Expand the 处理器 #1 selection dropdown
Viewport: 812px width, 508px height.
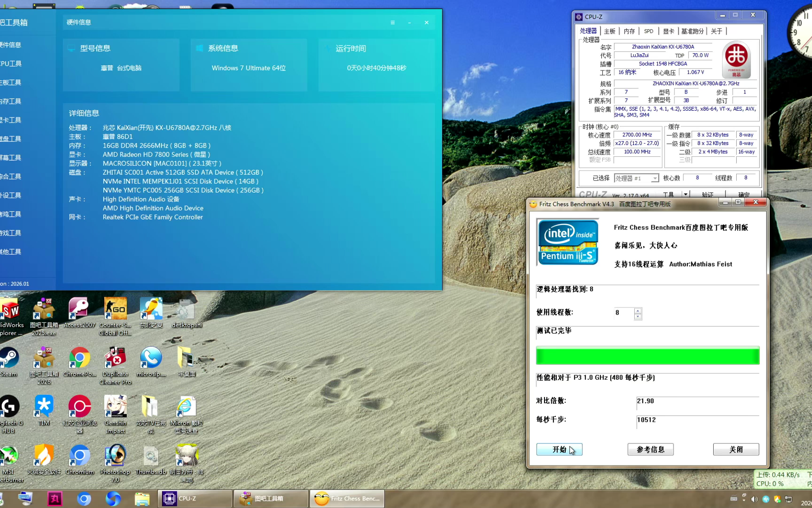point(654,178)
